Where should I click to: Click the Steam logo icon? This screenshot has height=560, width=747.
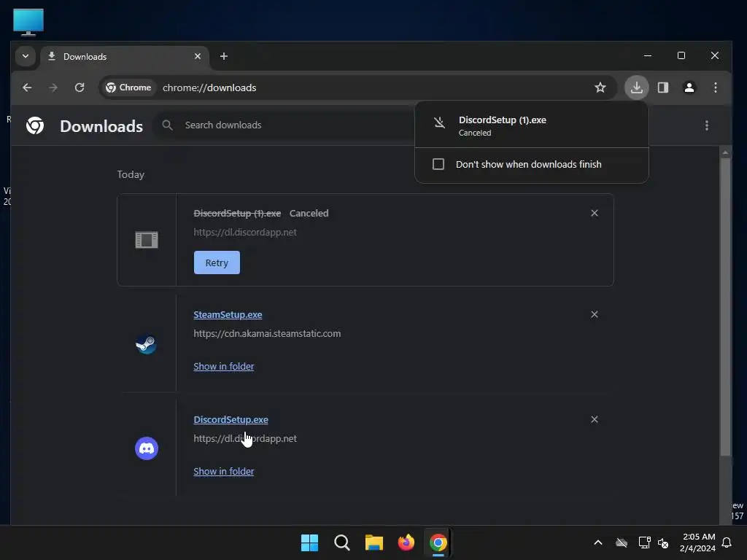tap(146, 344)
